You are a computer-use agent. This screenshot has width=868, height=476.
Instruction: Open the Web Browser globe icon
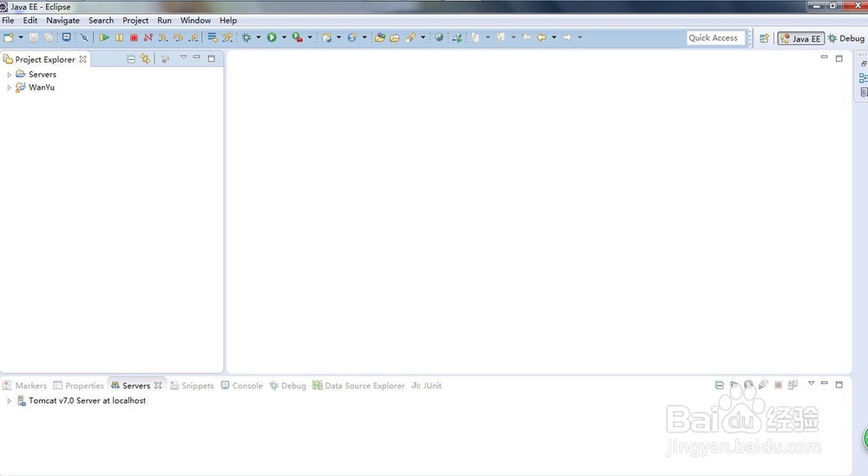(x=439, y=37)
